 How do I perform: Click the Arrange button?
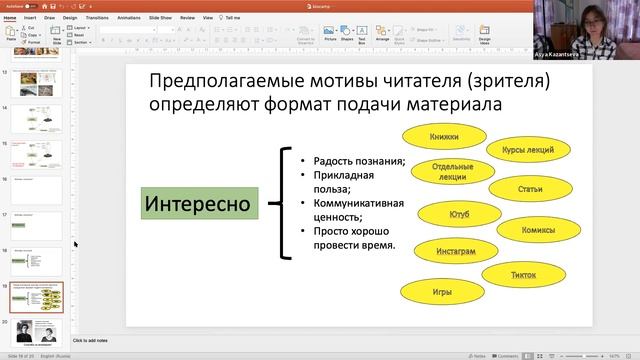382,33
